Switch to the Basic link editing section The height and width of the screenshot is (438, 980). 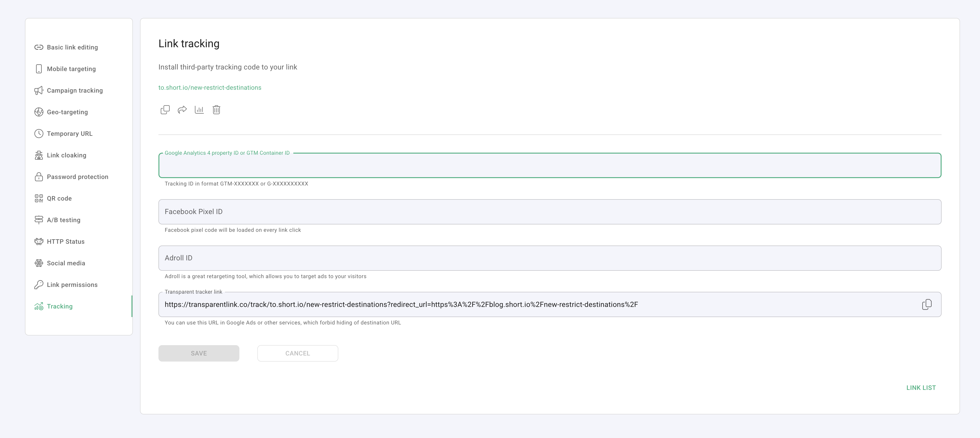pyautogui.click(x=72, y=47)
